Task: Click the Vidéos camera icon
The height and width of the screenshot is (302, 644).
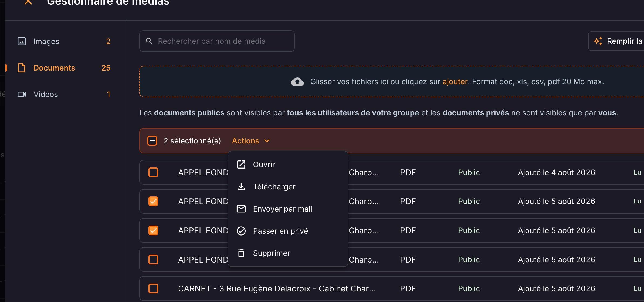Action: (x=22, y=94)
